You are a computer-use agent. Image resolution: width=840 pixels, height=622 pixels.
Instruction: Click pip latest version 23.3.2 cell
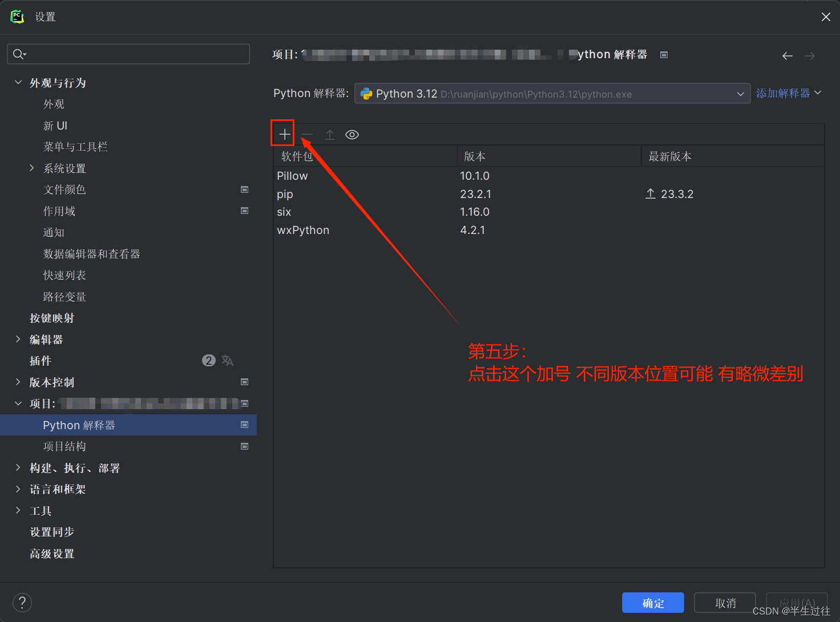[669, 194]
